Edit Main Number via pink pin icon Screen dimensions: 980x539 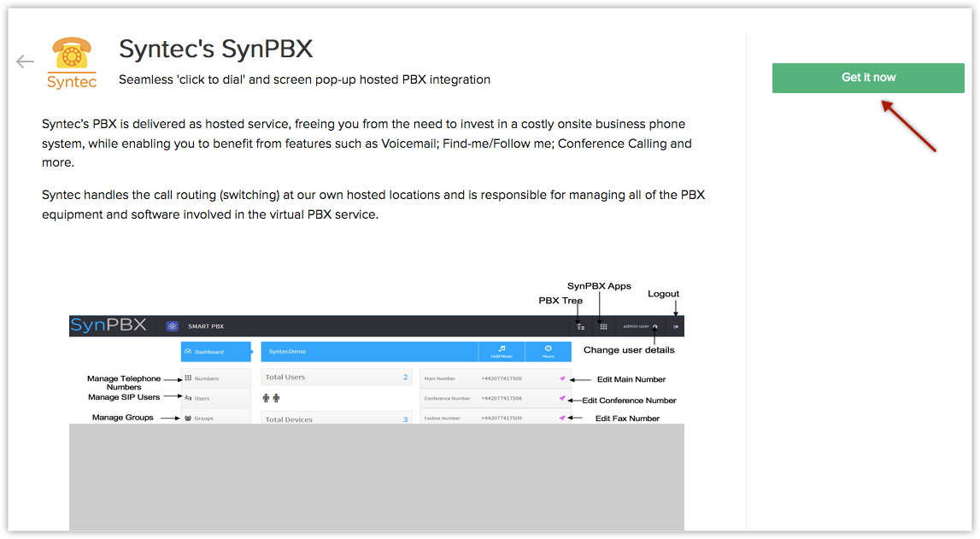tap(562, 378)
